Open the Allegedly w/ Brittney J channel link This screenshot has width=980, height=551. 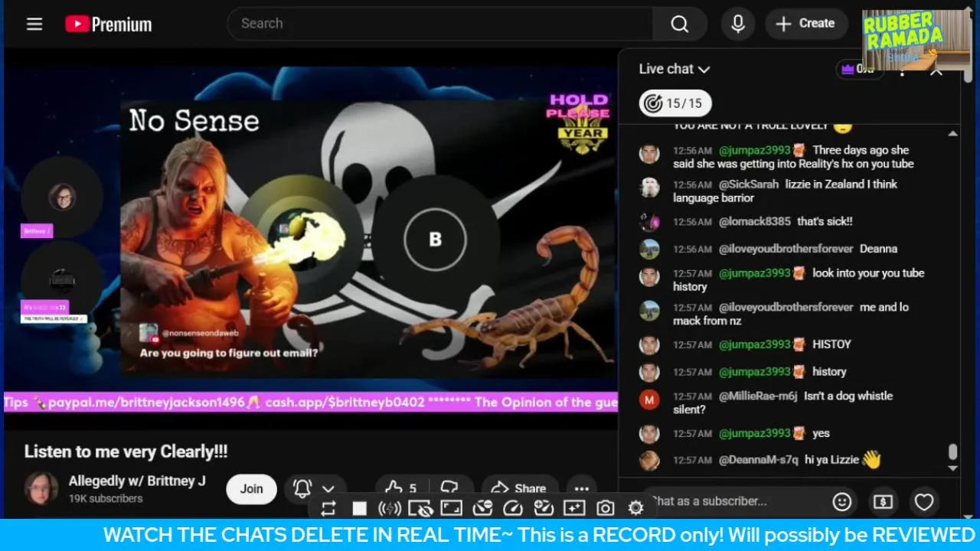pyautogui.click(x=137, y=481)
